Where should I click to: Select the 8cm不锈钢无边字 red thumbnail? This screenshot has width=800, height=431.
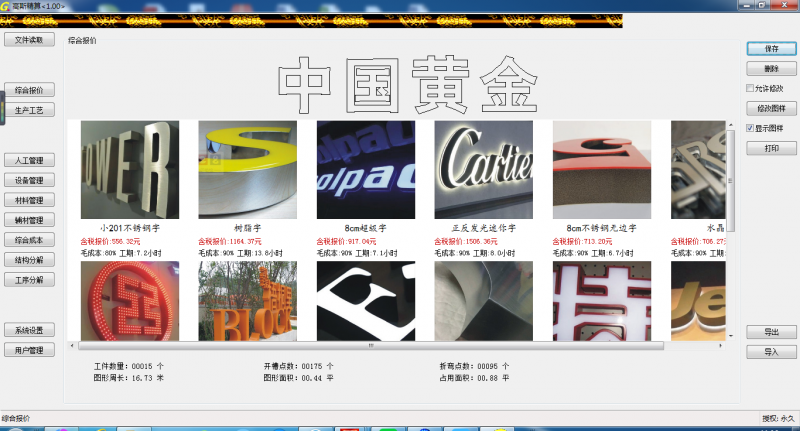(602, 170)
